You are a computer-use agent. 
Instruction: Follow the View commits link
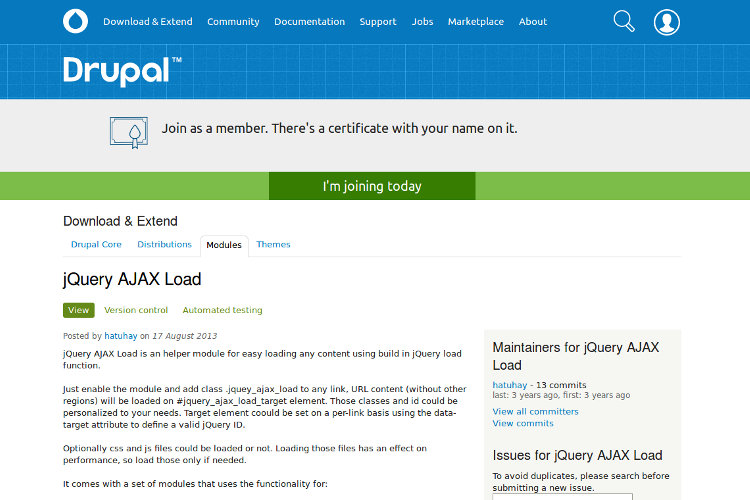[523, 423]
